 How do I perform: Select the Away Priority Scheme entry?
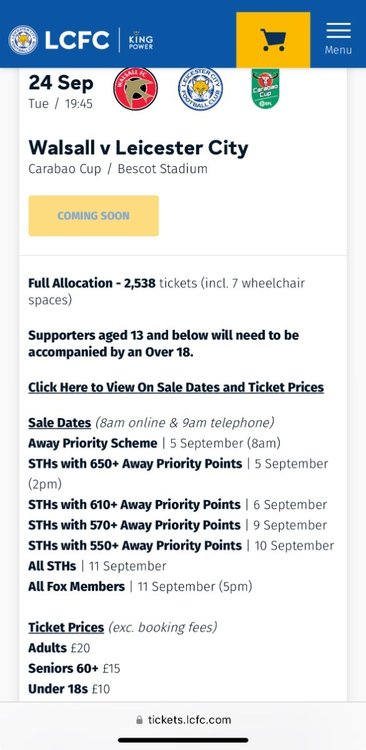[x=154, y=443]
